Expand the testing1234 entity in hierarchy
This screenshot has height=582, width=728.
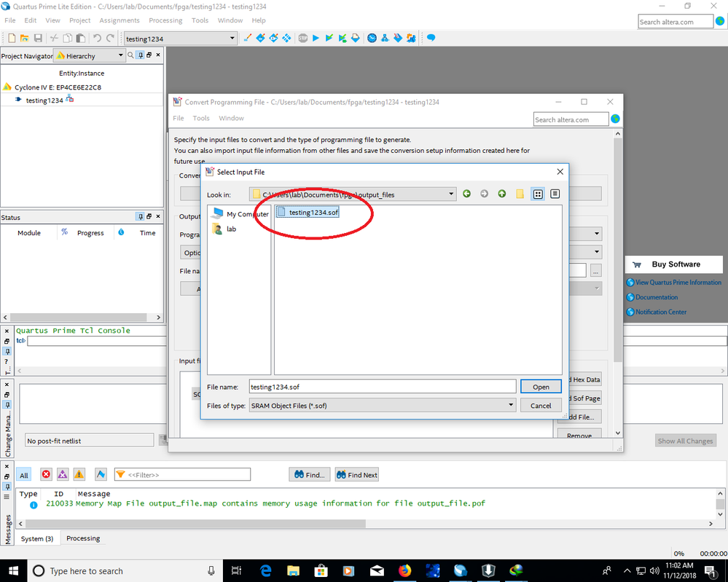pyautogui.click(x=18, y=100)
